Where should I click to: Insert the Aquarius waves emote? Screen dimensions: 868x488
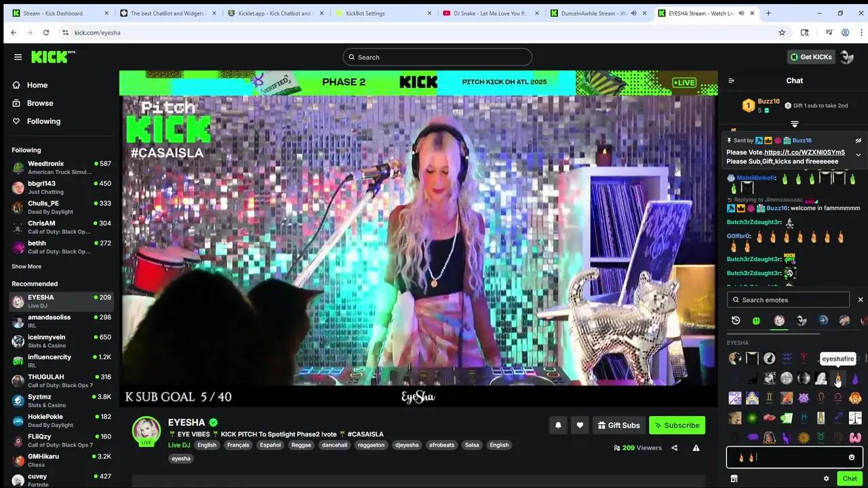click(787, 359)
